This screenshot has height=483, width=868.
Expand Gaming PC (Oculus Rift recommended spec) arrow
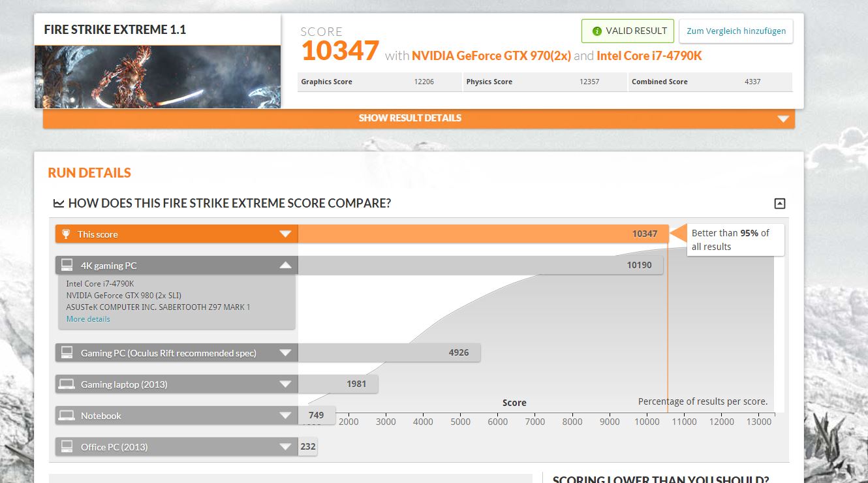click(x=285, y=352)
